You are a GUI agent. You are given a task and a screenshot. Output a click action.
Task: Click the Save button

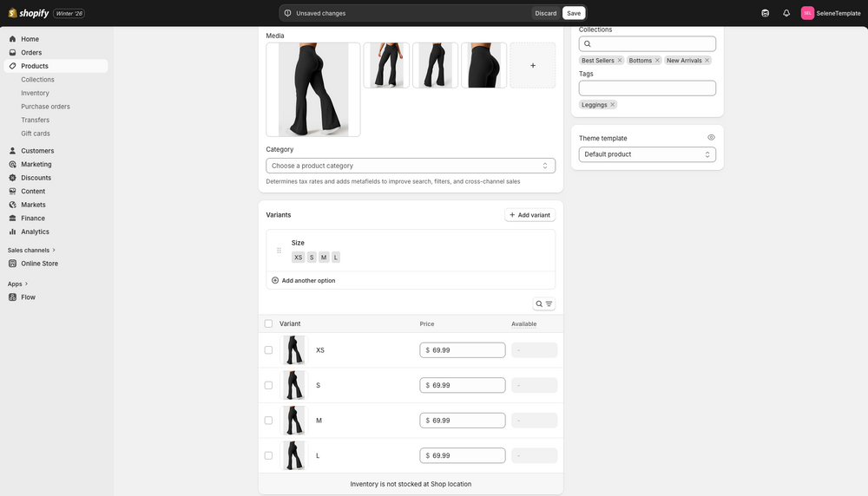(x=574, y=13)
